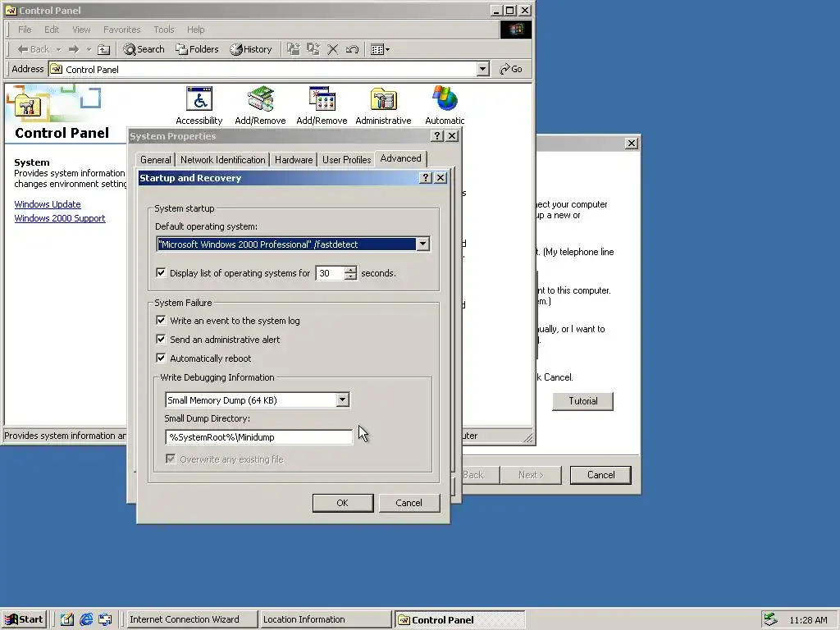Click the Show Desktop quick launch icon
The width and height of the screenshot is (840, 630).
coord(67,620)
